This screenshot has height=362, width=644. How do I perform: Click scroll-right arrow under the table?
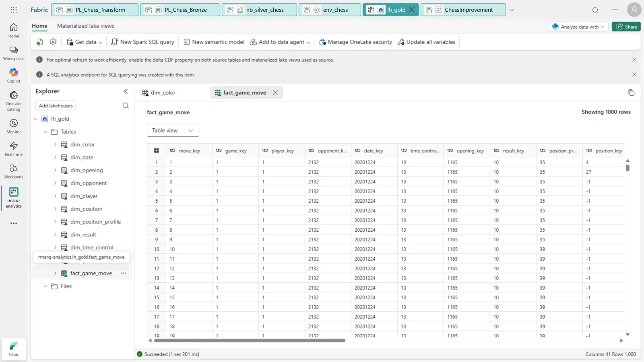(621, 340)
